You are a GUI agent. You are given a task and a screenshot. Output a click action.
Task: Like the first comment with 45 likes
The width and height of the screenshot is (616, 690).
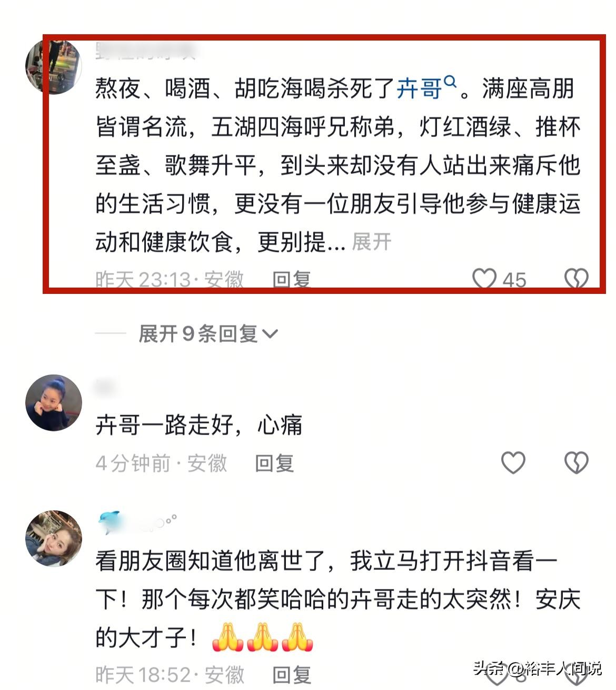point(484,279)
